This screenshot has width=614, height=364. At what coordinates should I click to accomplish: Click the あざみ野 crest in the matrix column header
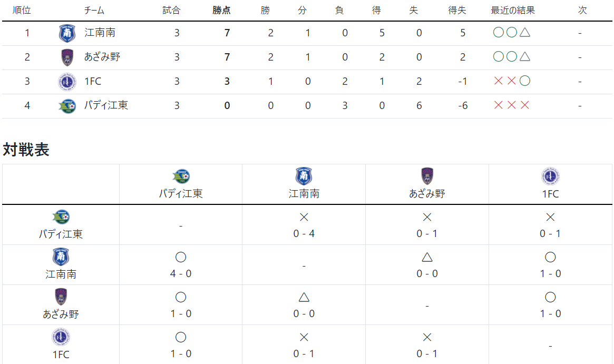[427, 176]
